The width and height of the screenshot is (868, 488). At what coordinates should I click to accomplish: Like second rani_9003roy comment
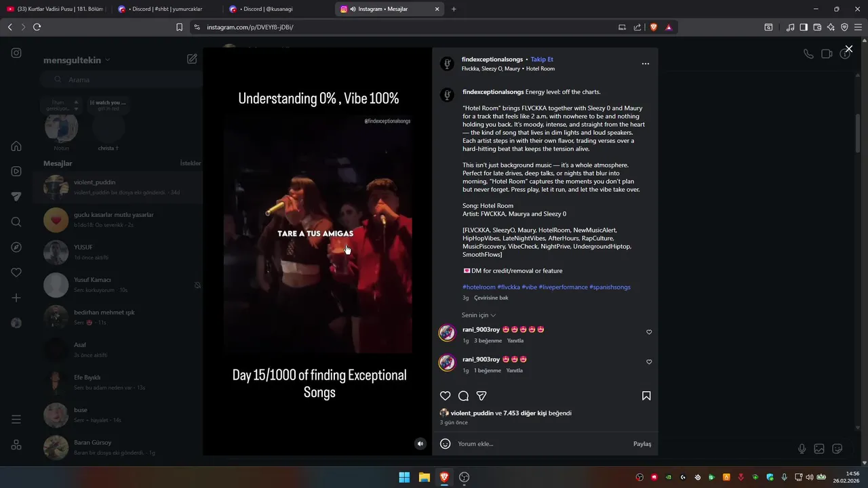tap(649, 362)
